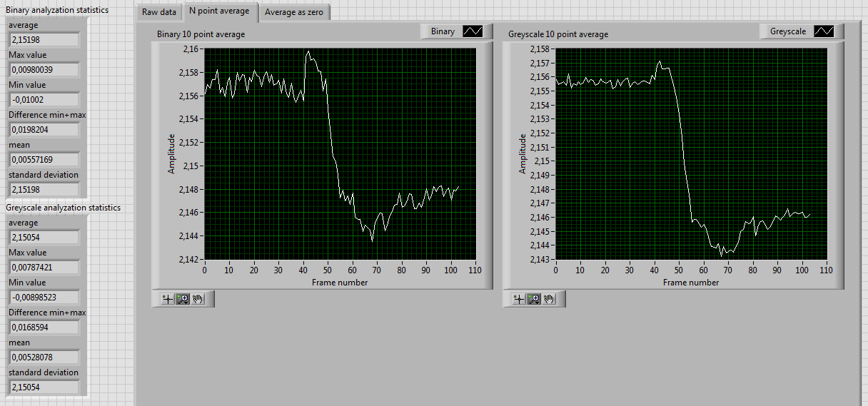This screenshot has height=406, width=868.
Task: Click the 'Binary analyzation statistics' heading
Action: pos(57,11)
